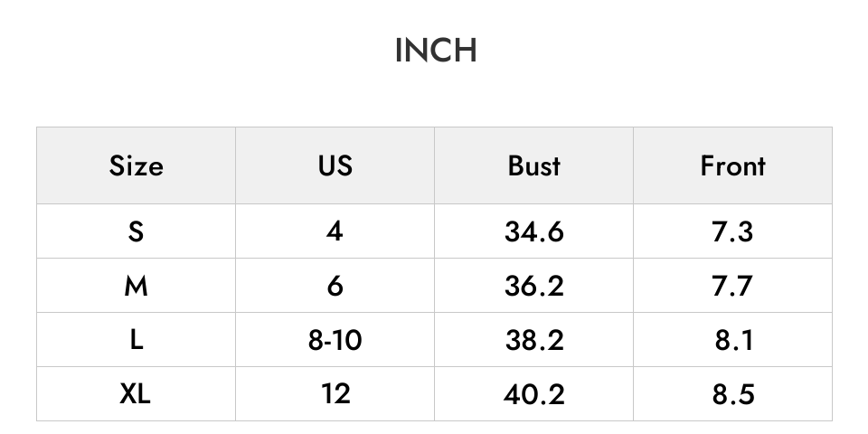
Task: Select the M size cell
Action: [x=137, y=285]
